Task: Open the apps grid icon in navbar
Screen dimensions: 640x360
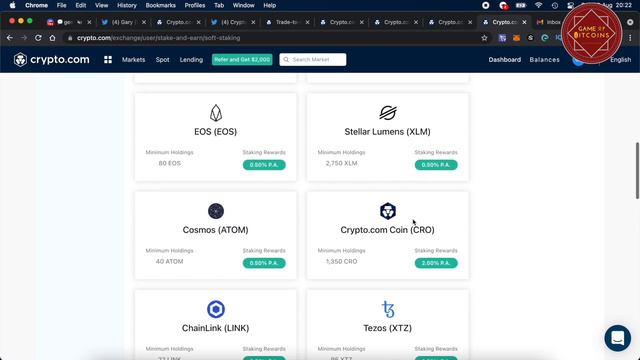Action: pos(108,60)
